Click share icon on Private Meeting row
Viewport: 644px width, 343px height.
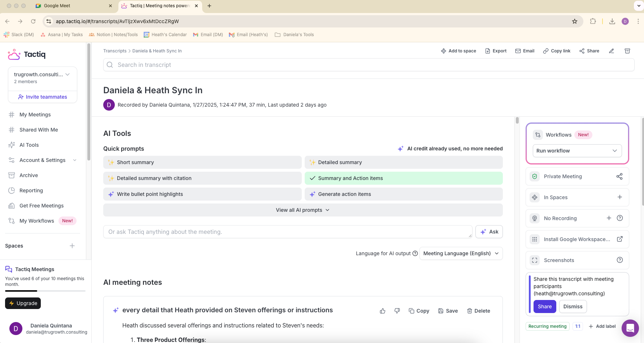(619, 176)
